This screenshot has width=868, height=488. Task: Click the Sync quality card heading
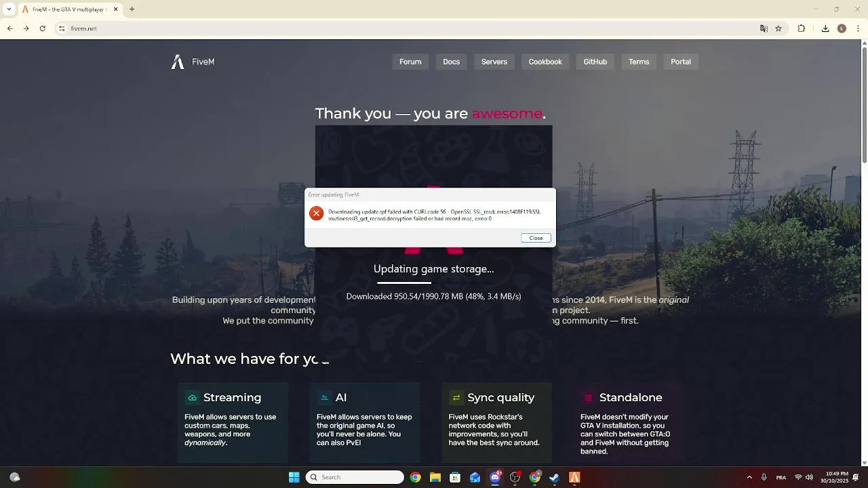(501, 398)
